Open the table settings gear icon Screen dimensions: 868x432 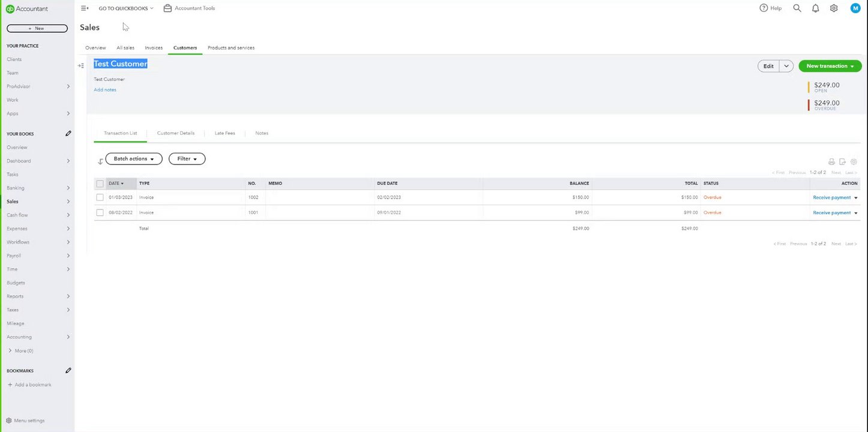(854, 162)
